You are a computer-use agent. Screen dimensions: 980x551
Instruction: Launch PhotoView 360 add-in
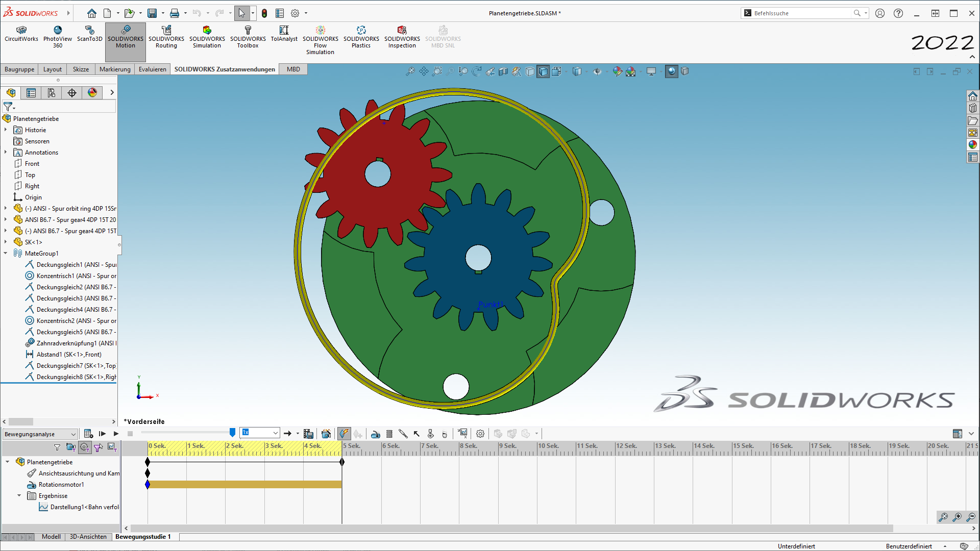[58, 37]
